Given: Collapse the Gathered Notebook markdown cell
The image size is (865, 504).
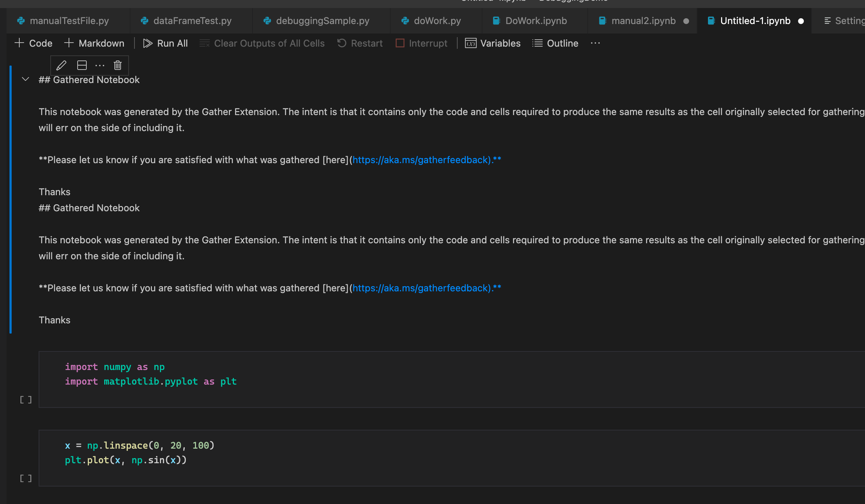Looking at the screenshot, I should pos(26,79).
